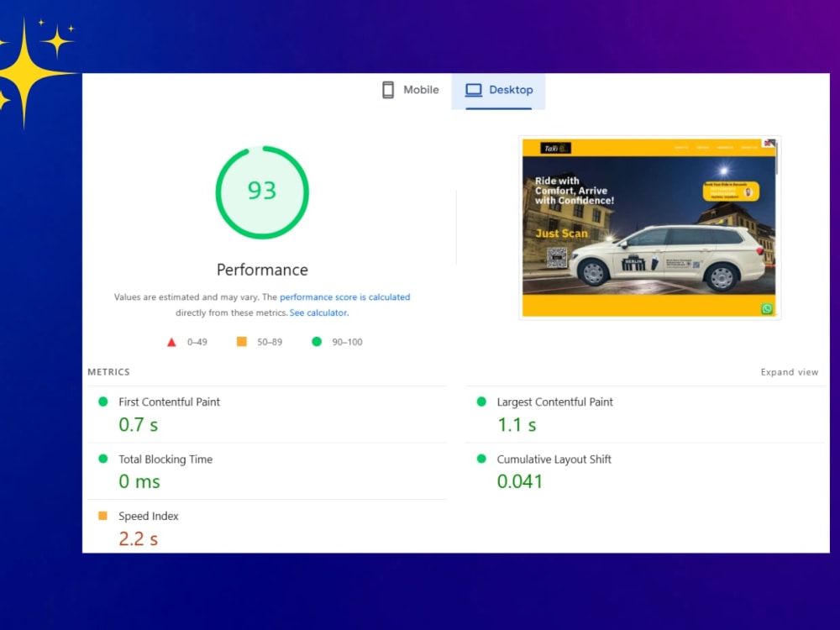The width and height of the screenshot is (840, 630).
Task: Click the green dot beside Total Blocking Time
Action: tap(102, 459)
